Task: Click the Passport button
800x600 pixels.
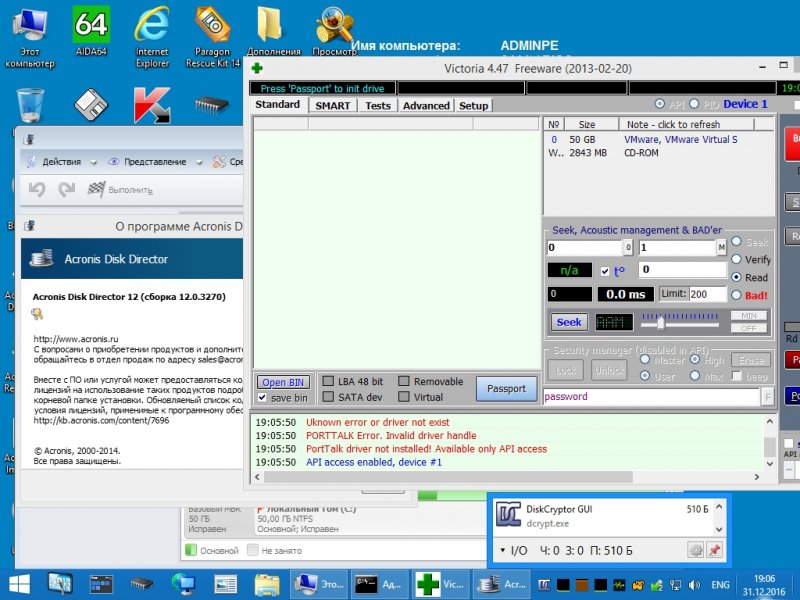Action: click(x=506, y=389)
